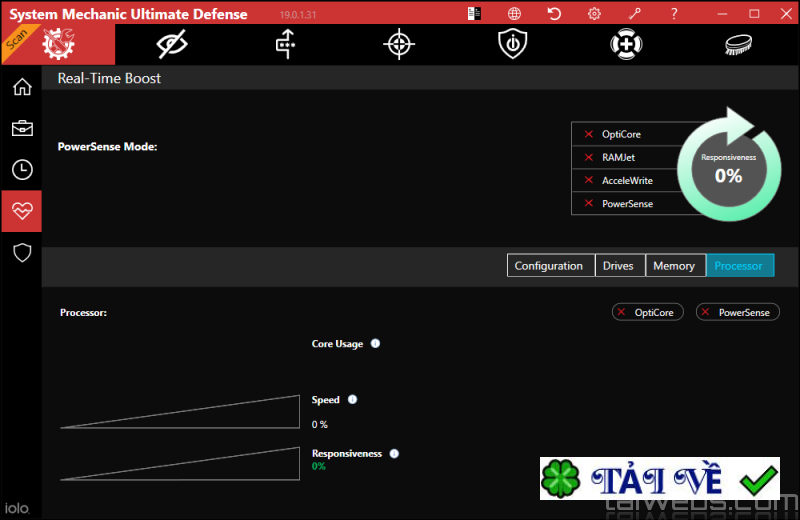The height and width of the screenshot is (520, 800).
Task: Open the Scan toolbox wrench-gear icon
Action: [58, 44]
